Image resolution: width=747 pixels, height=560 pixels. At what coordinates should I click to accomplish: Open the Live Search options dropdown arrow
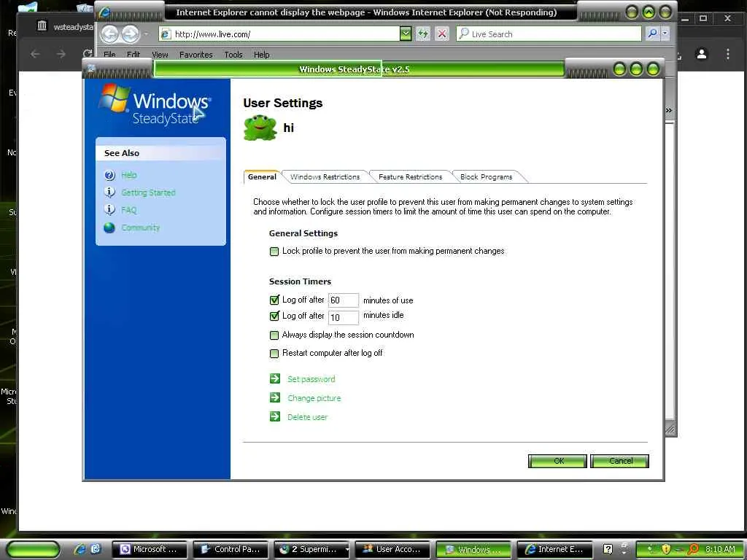[665, 34]
